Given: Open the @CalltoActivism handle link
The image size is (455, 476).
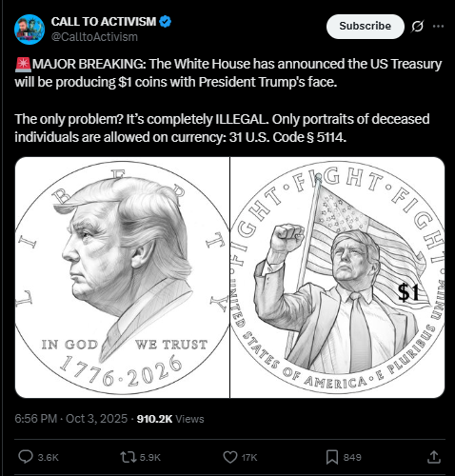Looking at the screenshot, I should click(94, 37).
